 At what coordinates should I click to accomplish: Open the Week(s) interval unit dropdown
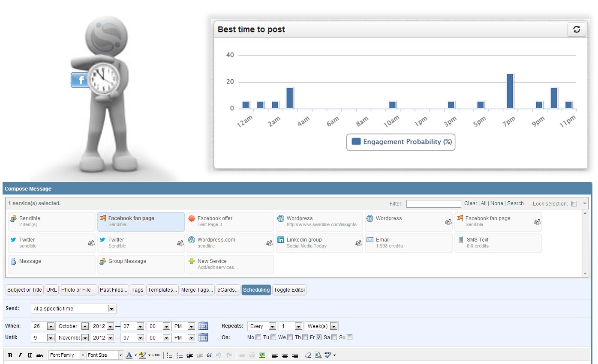pos(322,326)
